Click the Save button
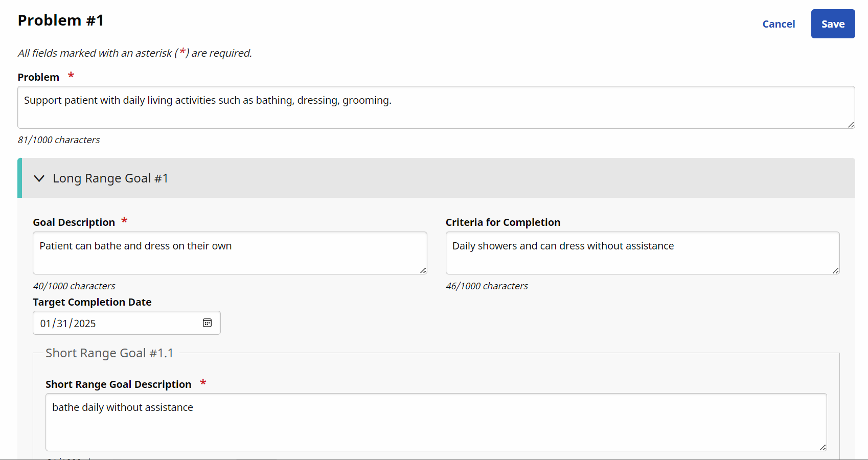 pos(833,24)
